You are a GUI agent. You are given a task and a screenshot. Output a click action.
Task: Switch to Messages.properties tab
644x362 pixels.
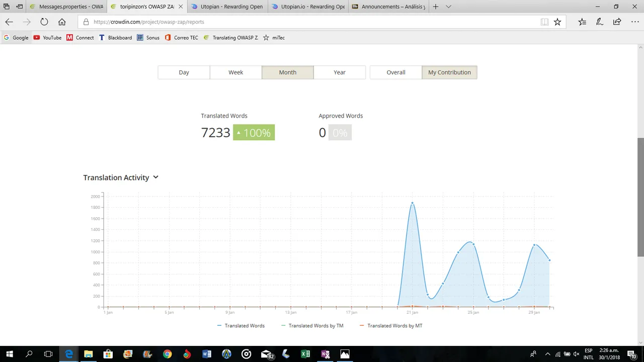pyautogui.click(x=66, y=7)
